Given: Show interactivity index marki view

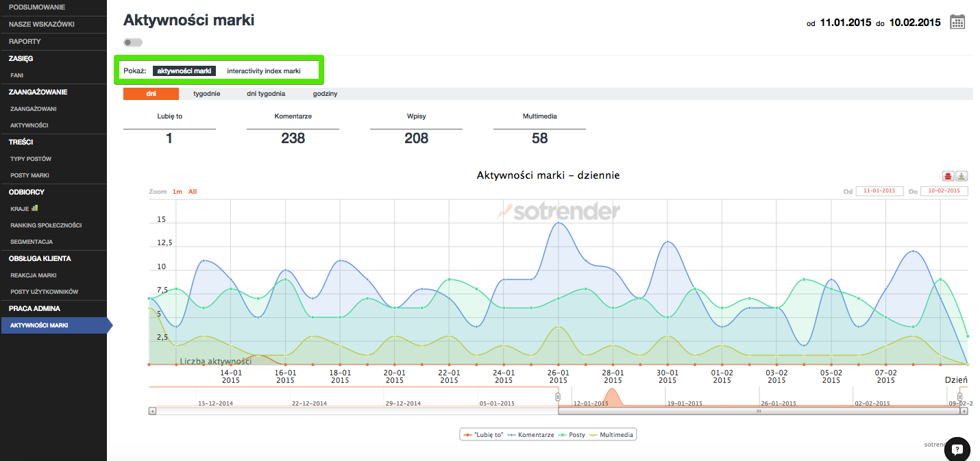Looking at the screenshot, I should coord(264,71).
